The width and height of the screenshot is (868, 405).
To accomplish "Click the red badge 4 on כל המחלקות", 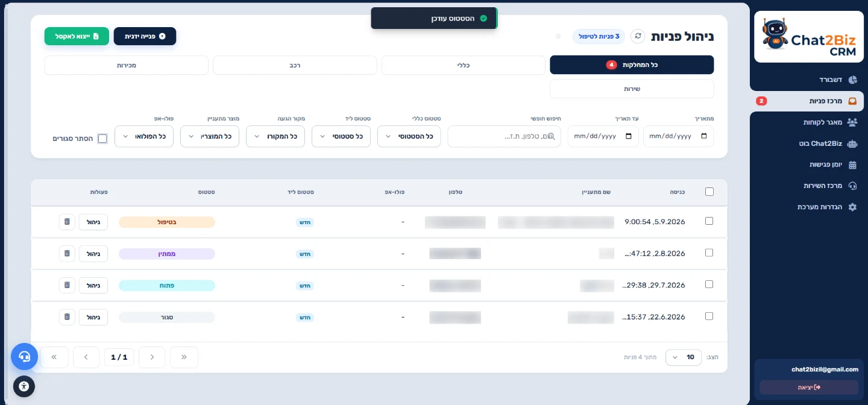I will click(x=611, y=64).
